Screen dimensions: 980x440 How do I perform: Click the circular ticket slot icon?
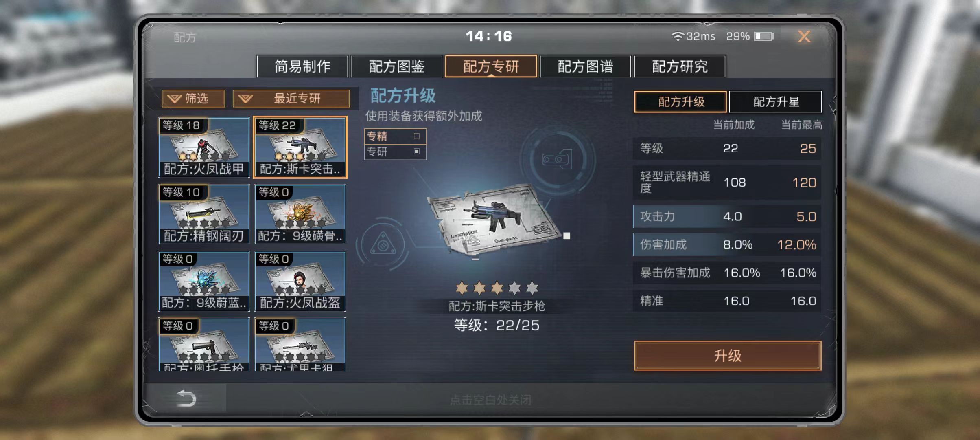tap(557, 159)
